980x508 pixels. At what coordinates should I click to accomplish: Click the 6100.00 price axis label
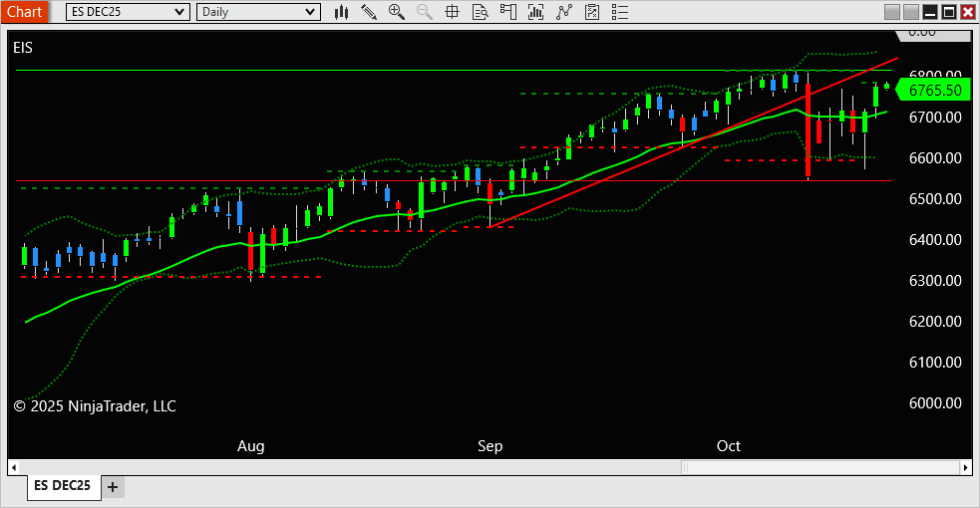[935, 363]
